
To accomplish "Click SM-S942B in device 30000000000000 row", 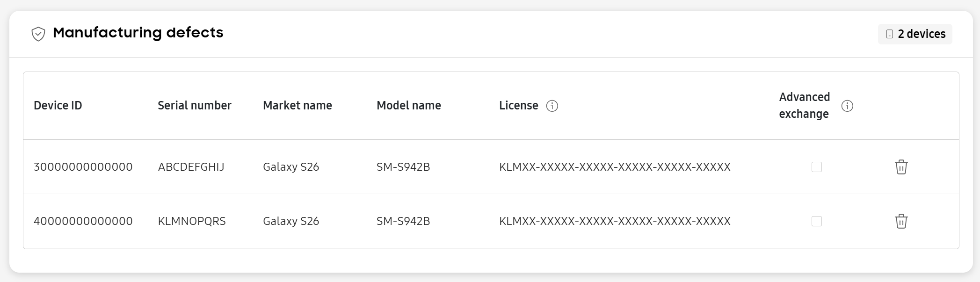I will point(403,167).
